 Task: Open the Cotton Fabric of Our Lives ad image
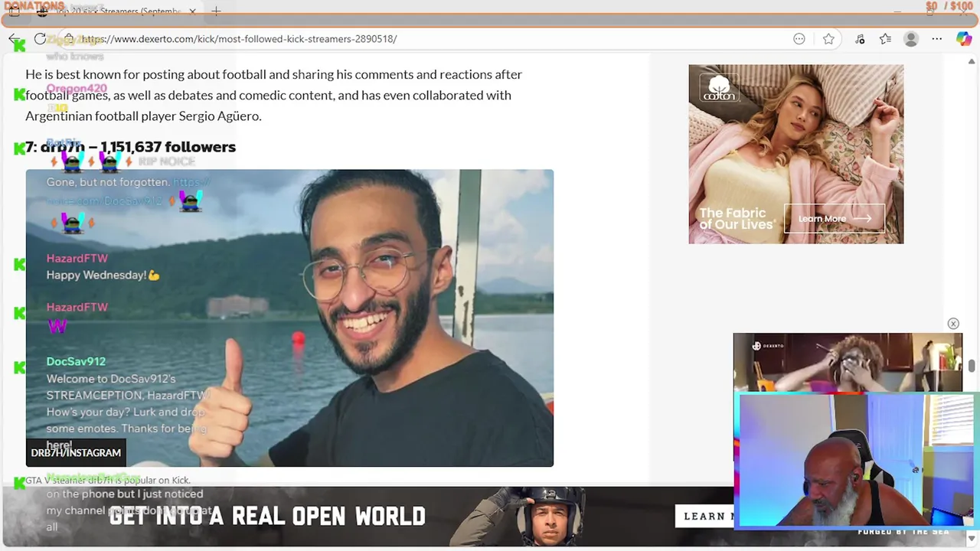click(796, 154)
